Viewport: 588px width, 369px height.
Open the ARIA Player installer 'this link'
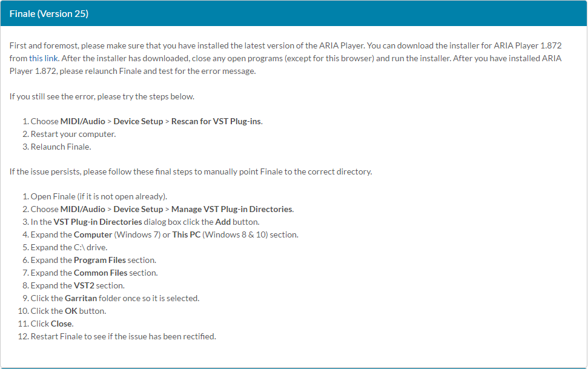pyautogui.click(x=44, y=59)
